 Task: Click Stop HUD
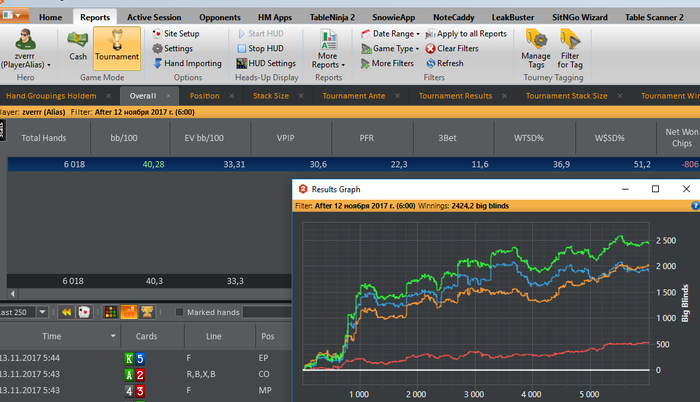(261, 48)
